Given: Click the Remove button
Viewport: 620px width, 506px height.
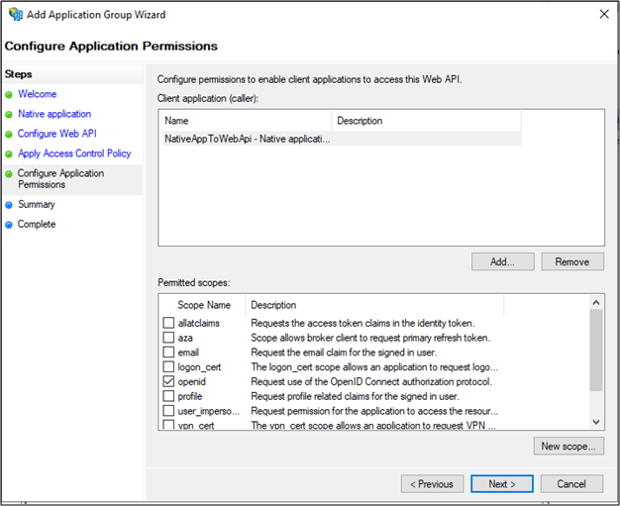Looking at the screenshot, I should (572, 262).
